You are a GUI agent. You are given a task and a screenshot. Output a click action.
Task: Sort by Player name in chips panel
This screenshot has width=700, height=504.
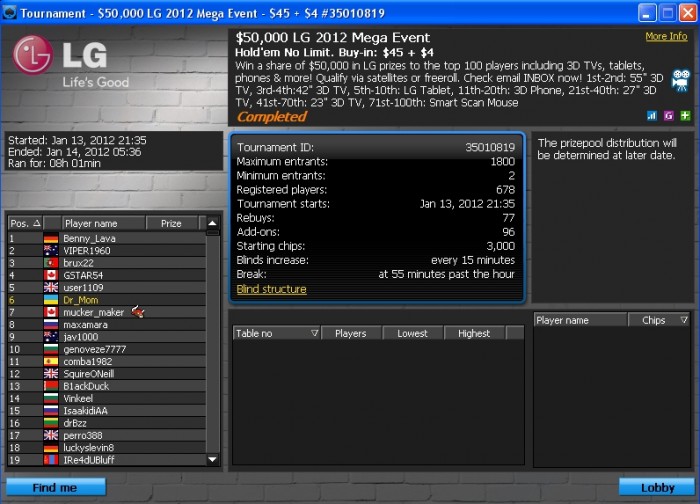tap(580, 320)
